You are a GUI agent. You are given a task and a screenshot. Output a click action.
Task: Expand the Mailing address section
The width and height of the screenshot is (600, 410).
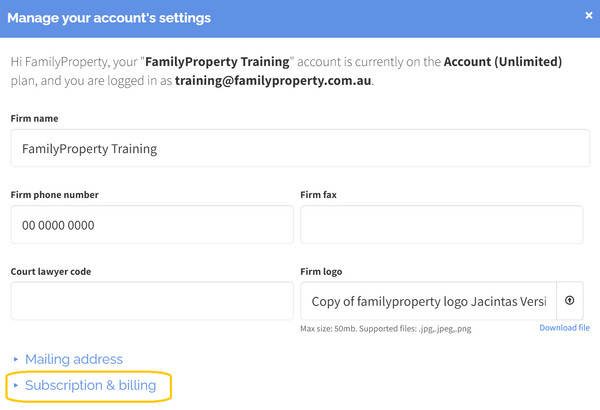(73, 359)
